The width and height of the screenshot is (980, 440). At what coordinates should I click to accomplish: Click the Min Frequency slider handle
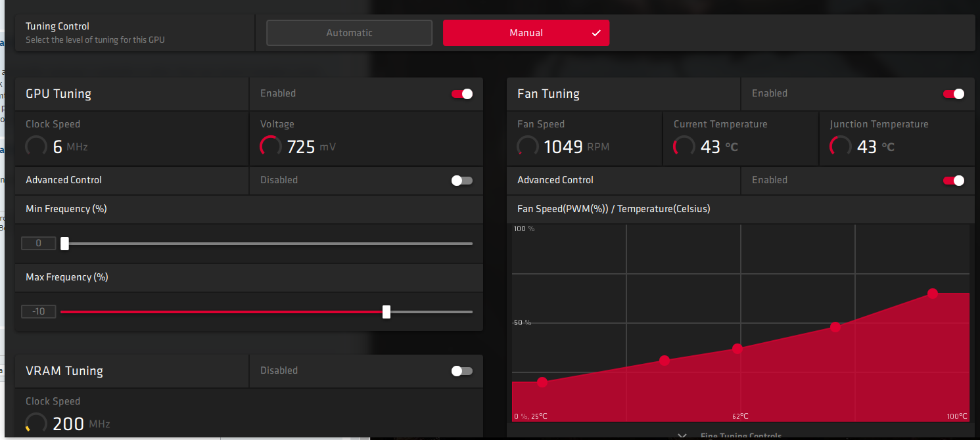tap(64, 244)
